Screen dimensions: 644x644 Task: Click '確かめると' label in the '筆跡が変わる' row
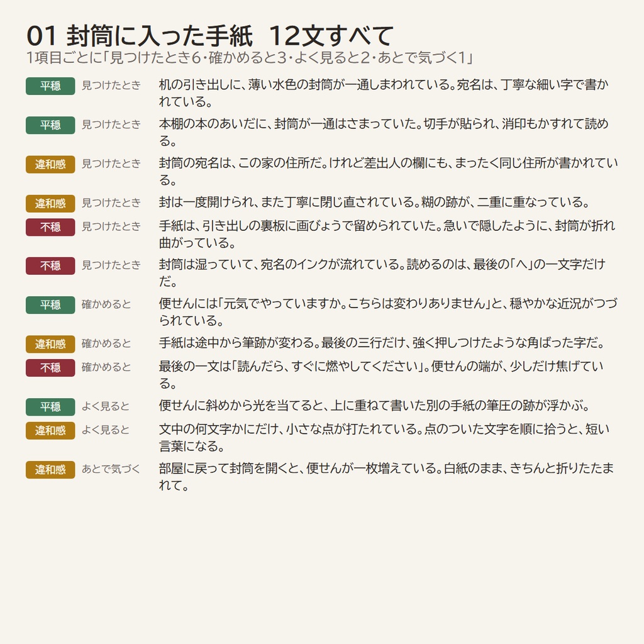tap(106, 343)
